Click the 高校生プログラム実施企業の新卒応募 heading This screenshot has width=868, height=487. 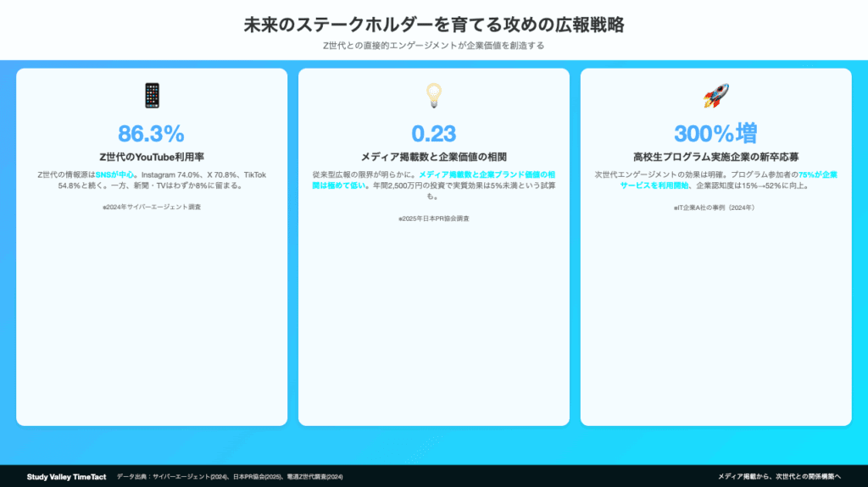[x=715, y=157]
